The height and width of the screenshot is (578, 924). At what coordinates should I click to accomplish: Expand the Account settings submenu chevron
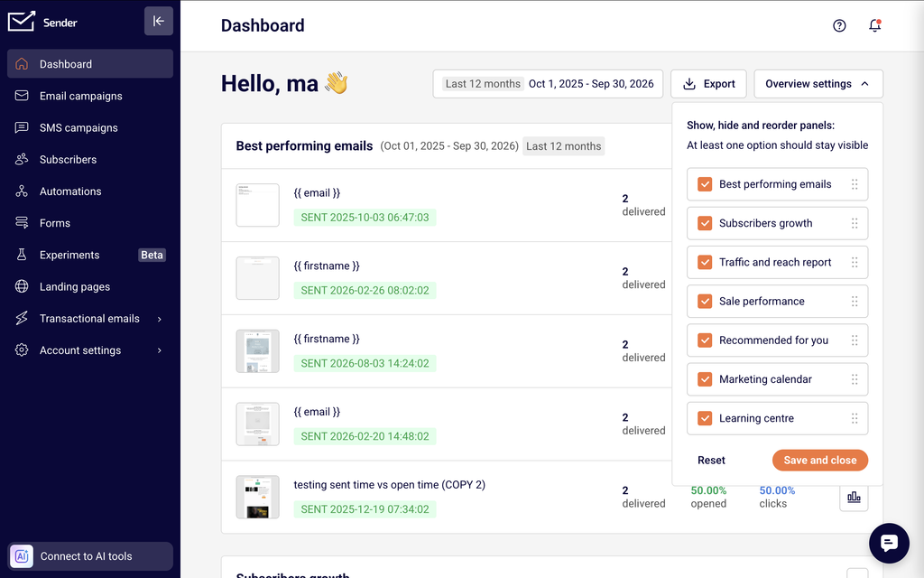[159, 351]
